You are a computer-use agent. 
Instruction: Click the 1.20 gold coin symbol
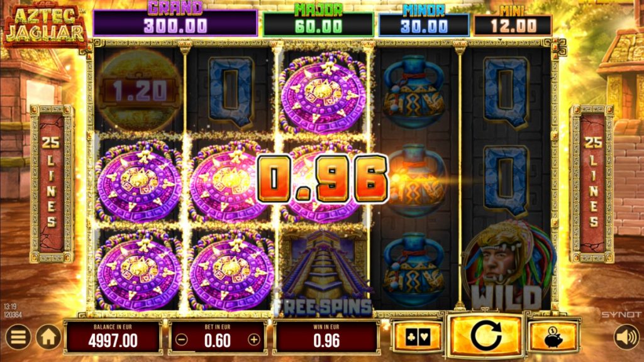[140, 90]
